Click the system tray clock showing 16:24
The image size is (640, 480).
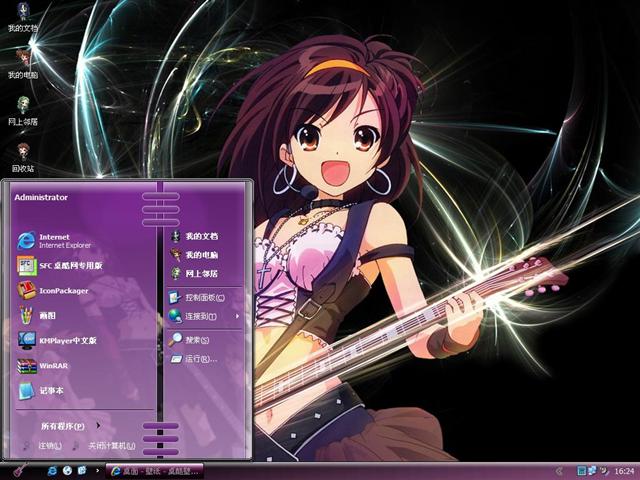(x=624, y=470)
